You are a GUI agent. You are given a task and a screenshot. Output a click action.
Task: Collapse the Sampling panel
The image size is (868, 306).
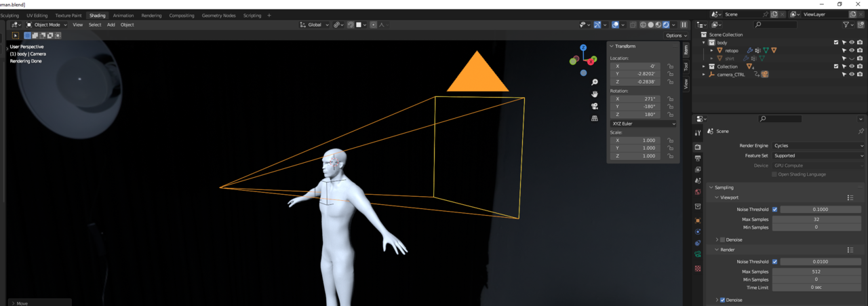pyautogui.click(x=711, y=187)
